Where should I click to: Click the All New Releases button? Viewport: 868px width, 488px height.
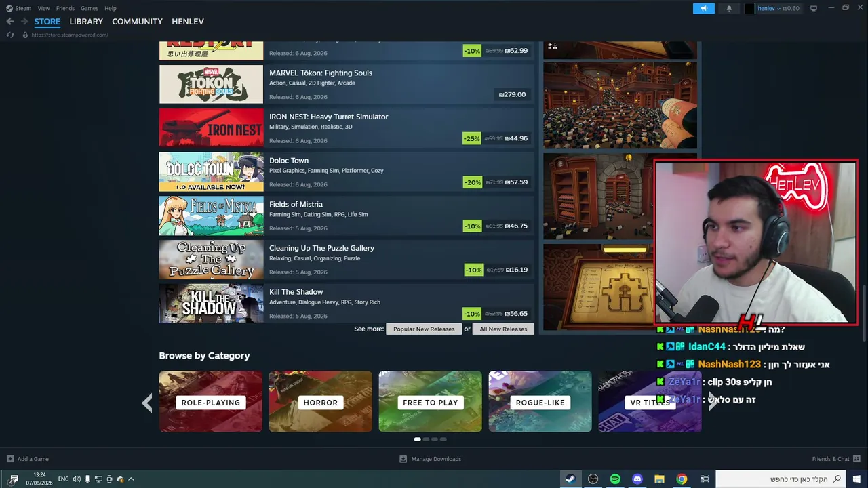[x=503, y=329]
